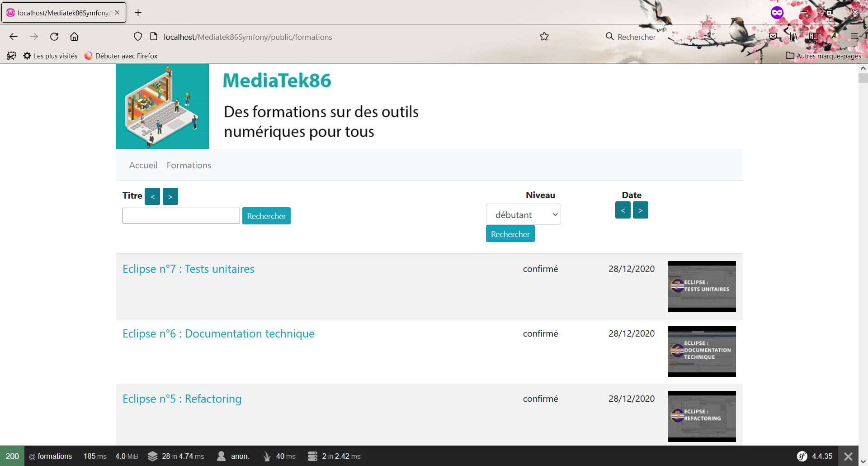The image size is (868, 466).
Task: Open the 200 status code panel
Action: pos(12,456)
